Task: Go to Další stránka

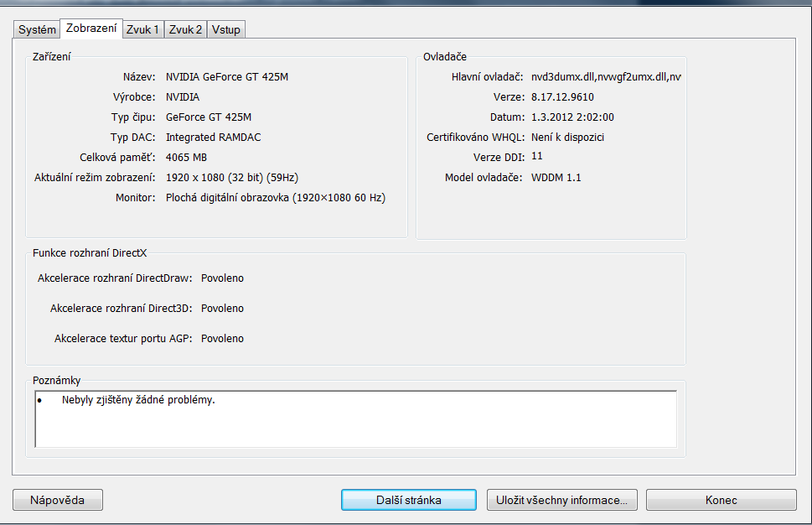Action: pos(409,500)
